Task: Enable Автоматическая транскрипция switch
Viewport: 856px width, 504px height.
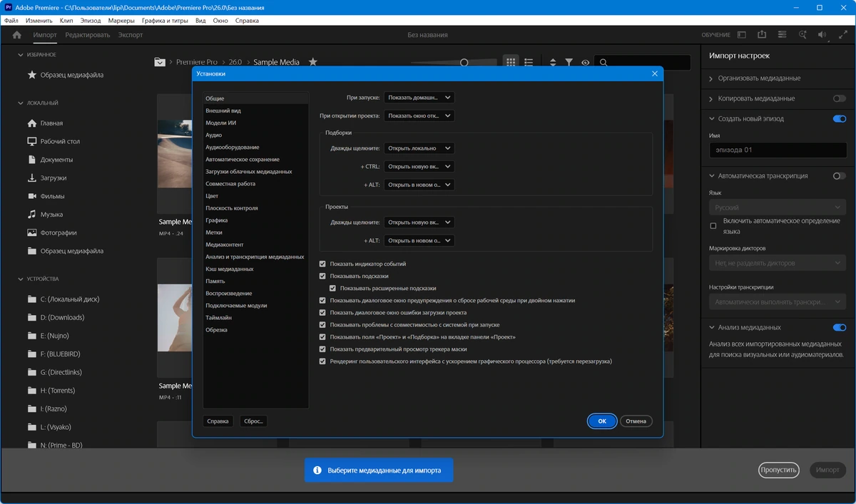Action: [x=839, y=176]
